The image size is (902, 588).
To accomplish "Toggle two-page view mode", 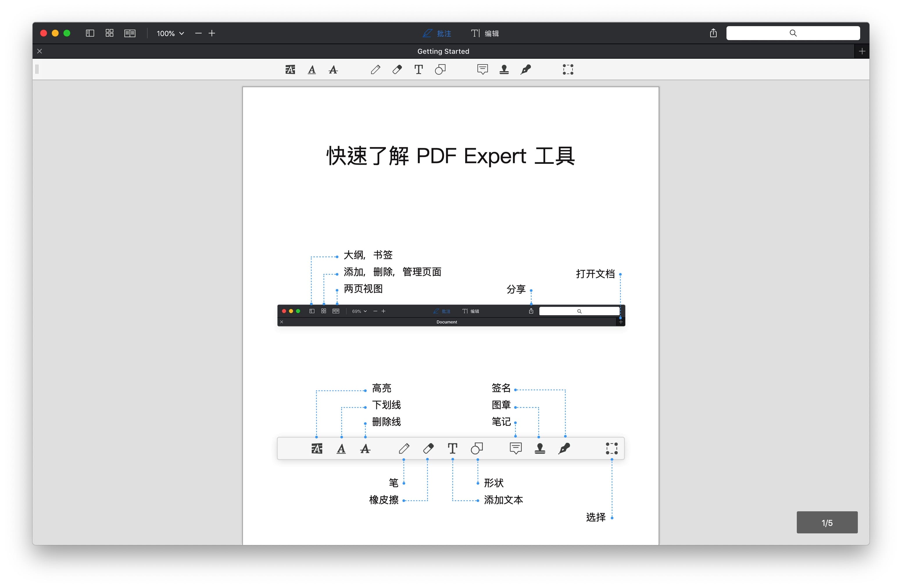I will 130,33.
